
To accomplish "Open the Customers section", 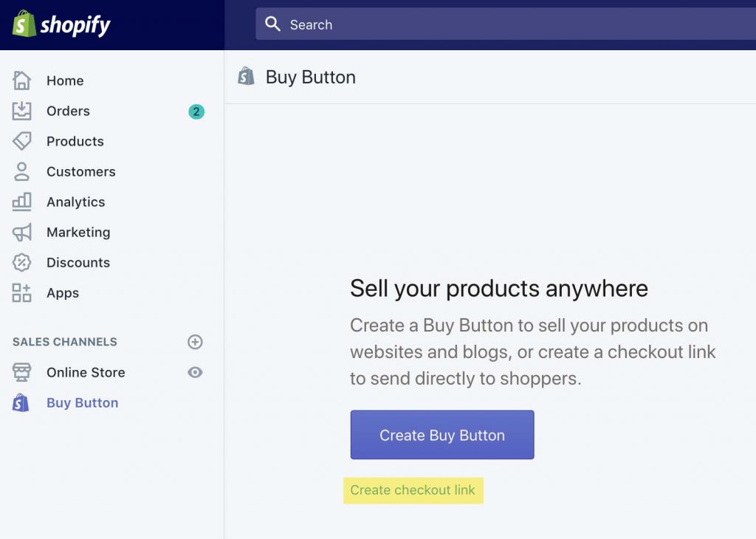I will (81, 171).
